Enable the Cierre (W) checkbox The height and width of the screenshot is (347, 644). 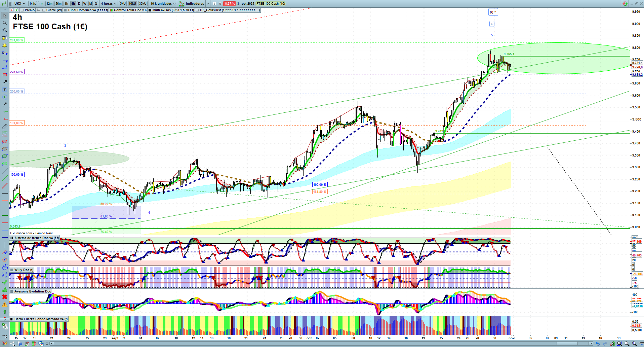pyautogui.click(x=44, y=10)
